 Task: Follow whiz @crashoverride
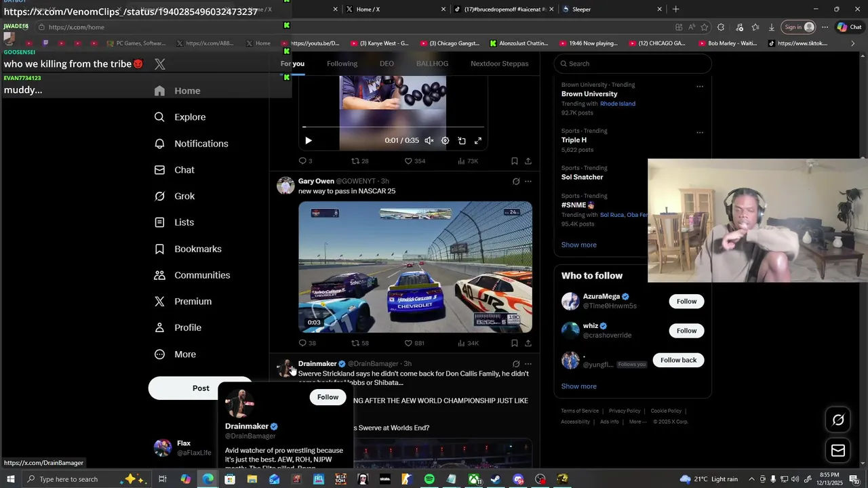point(686,331)
